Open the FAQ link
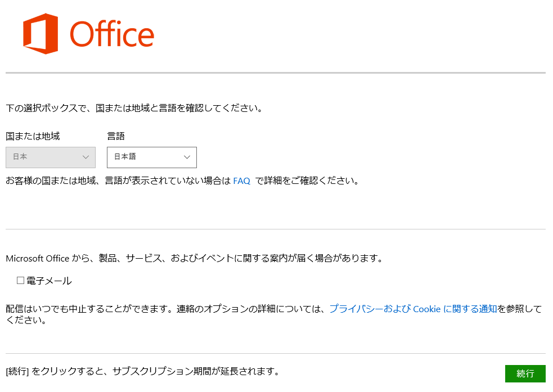The height and width of the screenshot is (392, 553). 241,181
